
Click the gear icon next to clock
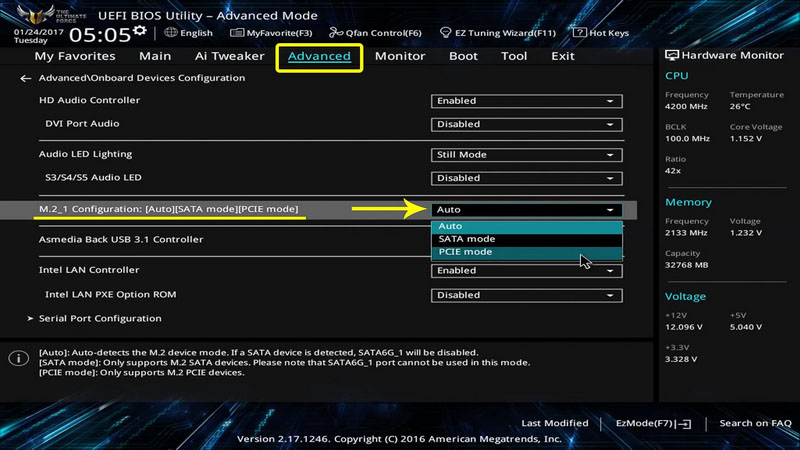tap(140, 31)
